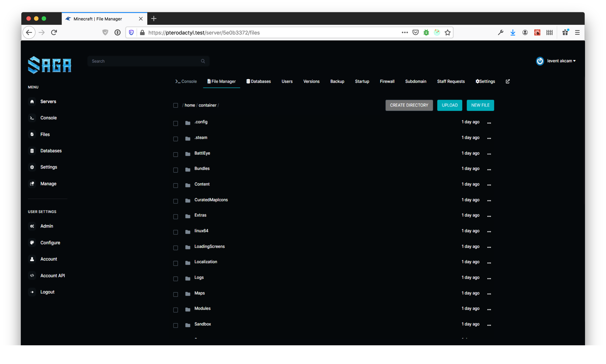Click the Firefox downloads arrow icon

click(513, 32)
